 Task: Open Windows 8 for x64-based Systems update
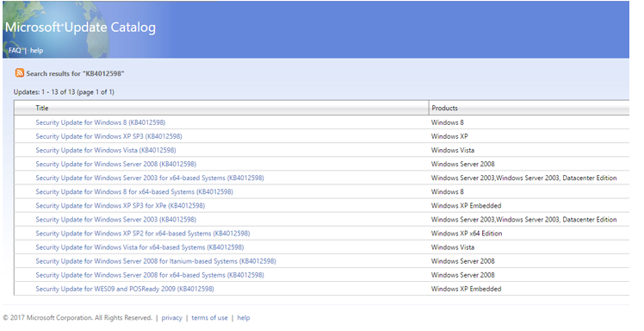134,191
